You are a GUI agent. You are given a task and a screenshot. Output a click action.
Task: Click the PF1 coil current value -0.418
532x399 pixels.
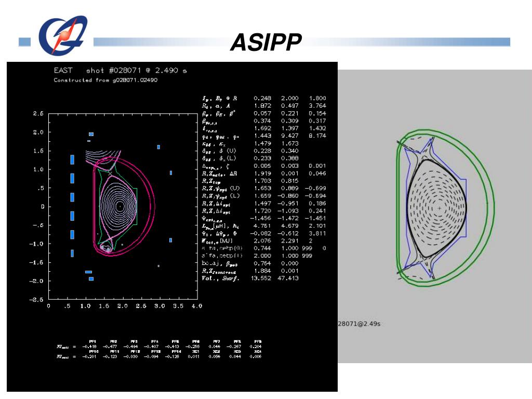point(92,347)
